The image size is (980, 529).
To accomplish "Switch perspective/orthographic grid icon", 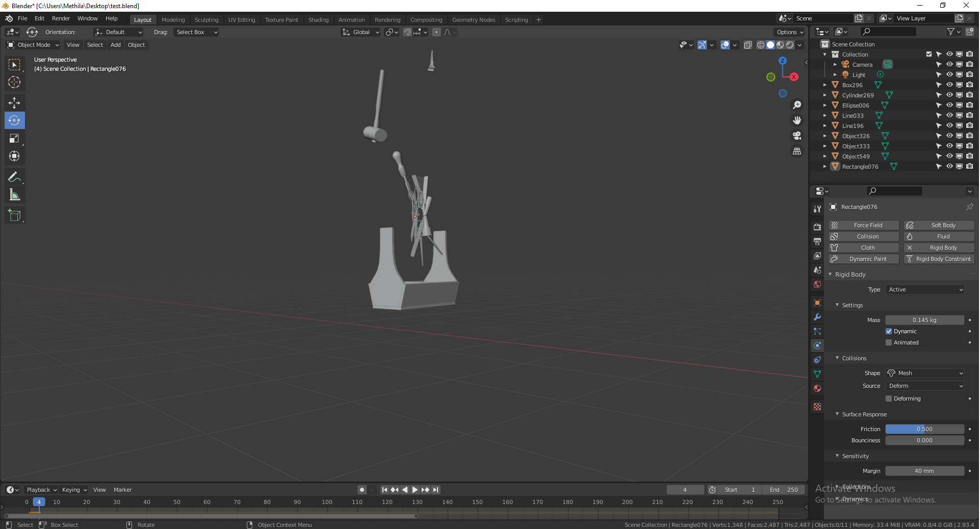I will tap(796, 151).
